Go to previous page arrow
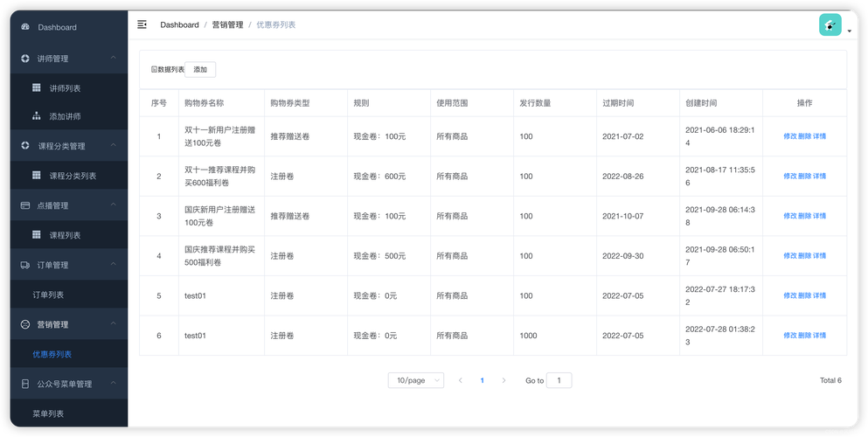Screen dimensions: 868x437 pyautogui.click(x=461, y=380)
